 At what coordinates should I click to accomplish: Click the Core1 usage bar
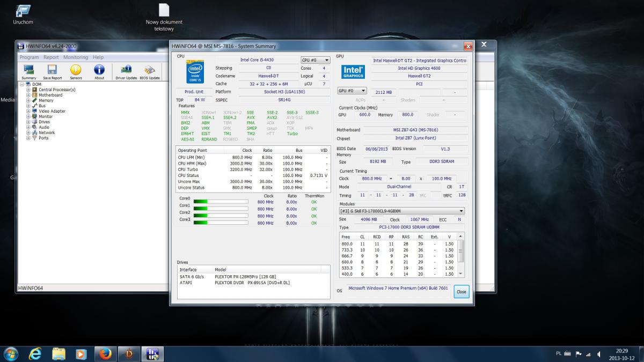pyautogui.click(x=221, y=209)
